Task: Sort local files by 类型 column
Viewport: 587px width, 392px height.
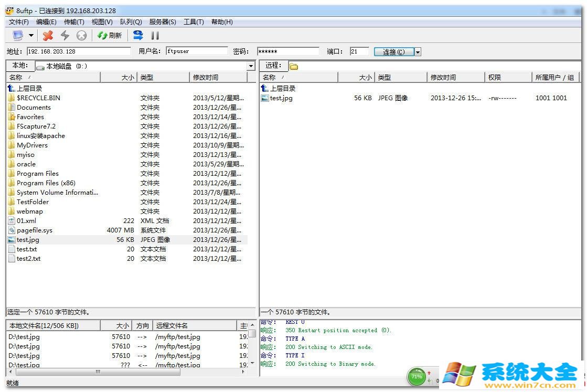Action: point(164,78)
